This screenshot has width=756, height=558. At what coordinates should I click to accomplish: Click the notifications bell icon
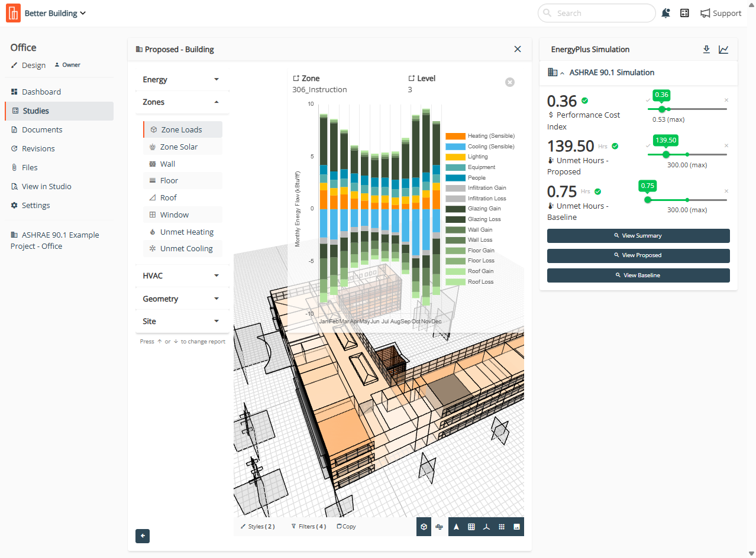(x=666, y=13)
